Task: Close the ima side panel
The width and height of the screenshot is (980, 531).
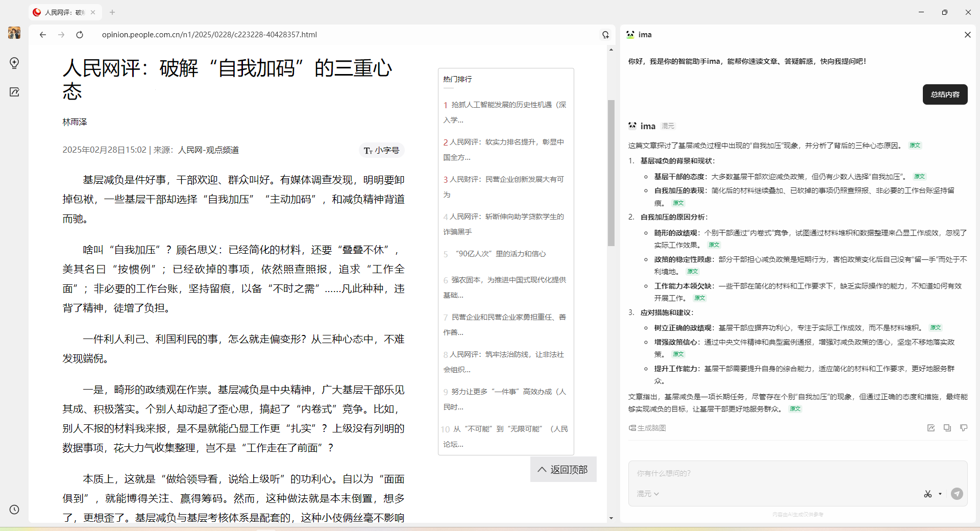Action: pyautogui.click(x=967, y=35)
